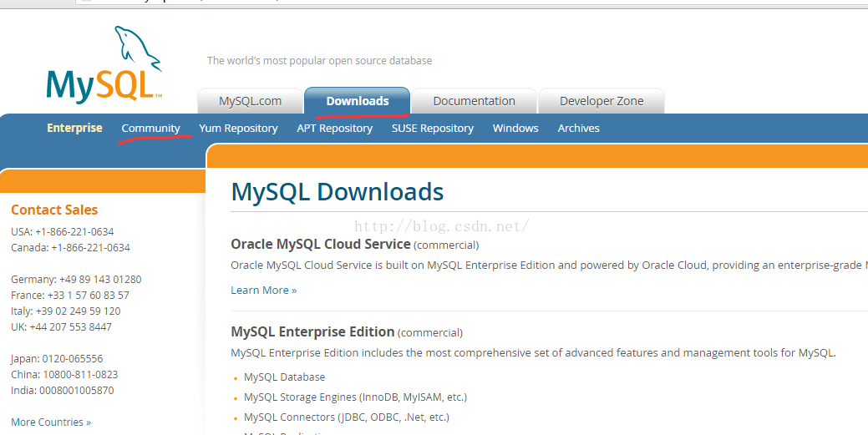The height and width of the screenshot is (435, 868).
Task: Click the China phone number line
Action: tap(65, 374)
